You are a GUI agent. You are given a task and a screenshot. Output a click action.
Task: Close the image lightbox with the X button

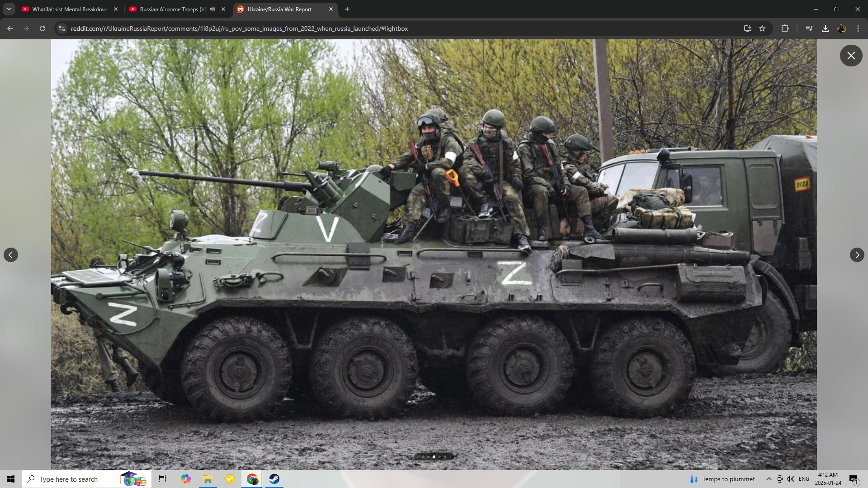click(x=851, y=56)
